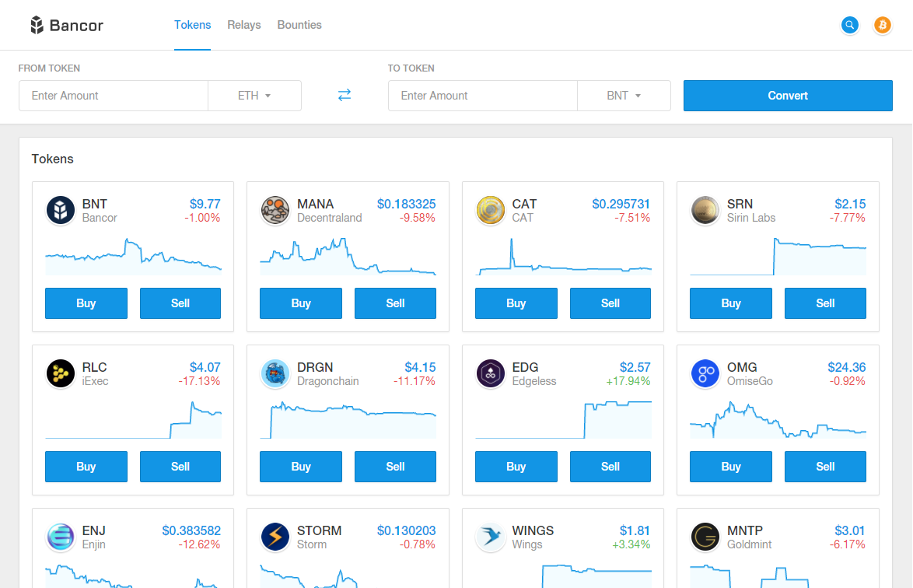Viewport: 913px width, 588px height.
Task: Sell BNT token
Action: pyautogui.click(x=180, y=303)
